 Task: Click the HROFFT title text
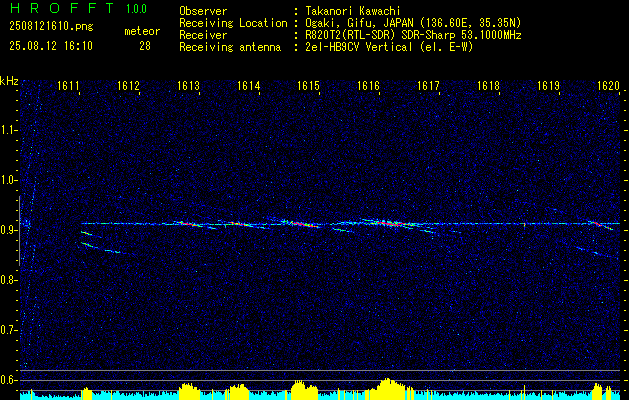pyautogui.click(x=63, y=8)
